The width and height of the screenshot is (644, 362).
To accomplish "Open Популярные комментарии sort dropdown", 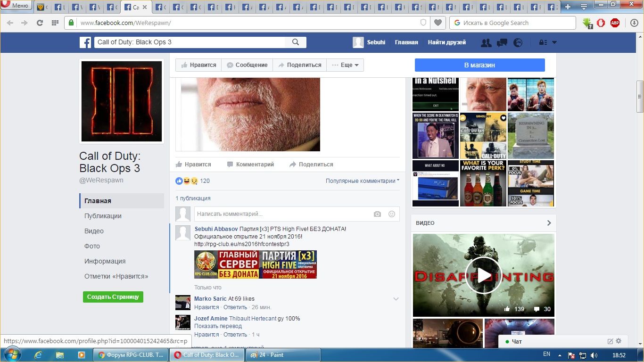I will [x=362, y=181].
